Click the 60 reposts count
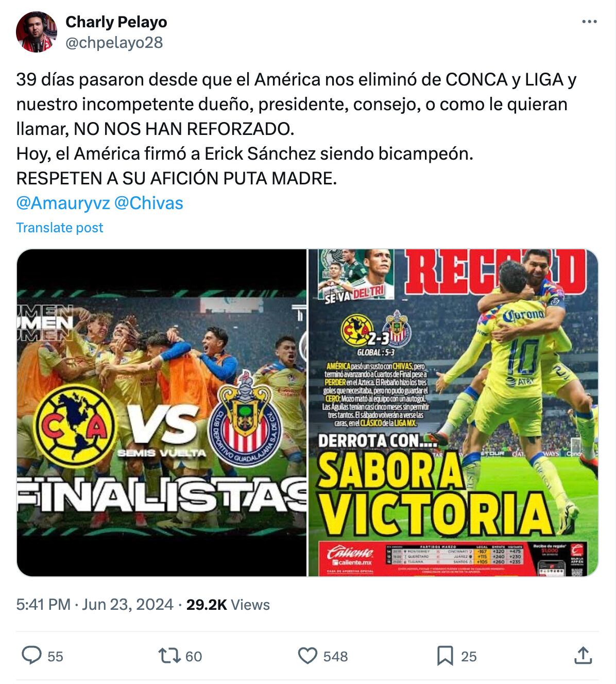Viewport: 616px width, 684px height. 194,656
